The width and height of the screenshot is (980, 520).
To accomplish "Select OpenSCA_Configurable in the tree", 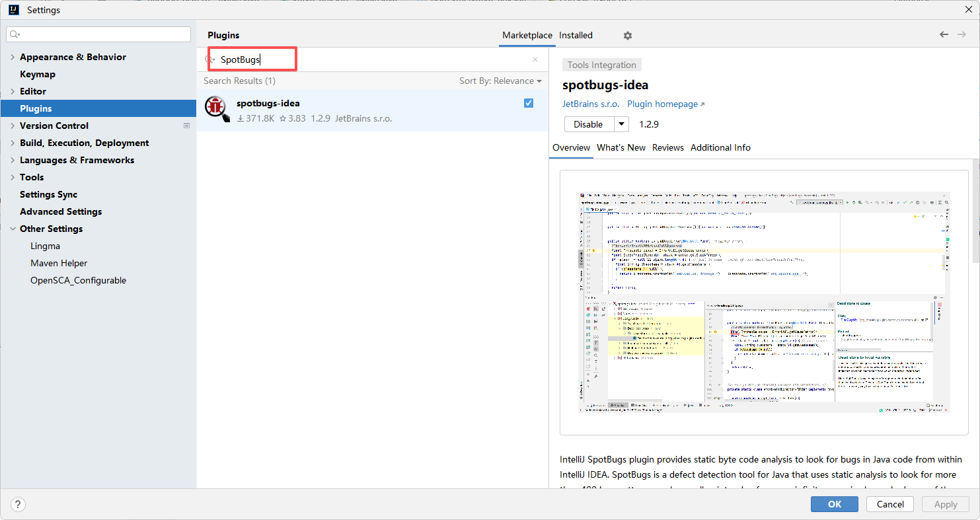I will 78,280.
